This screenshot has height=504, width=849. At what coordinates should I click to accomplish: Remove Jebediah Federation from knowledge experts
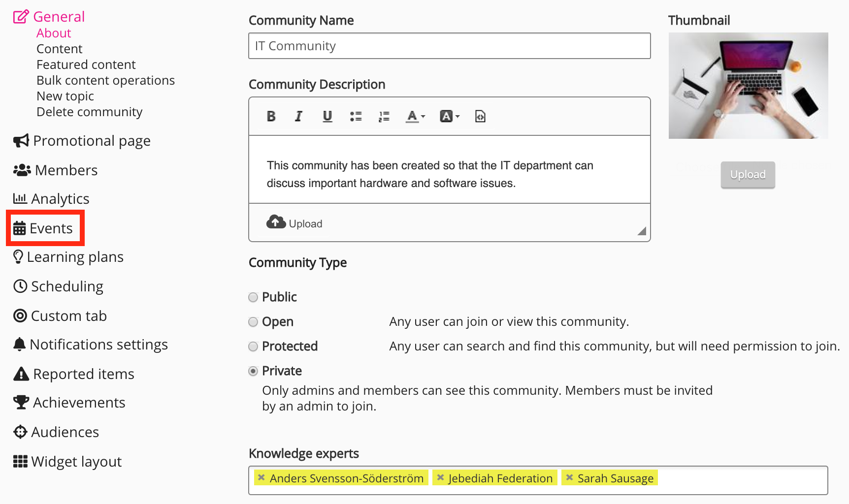440,477
